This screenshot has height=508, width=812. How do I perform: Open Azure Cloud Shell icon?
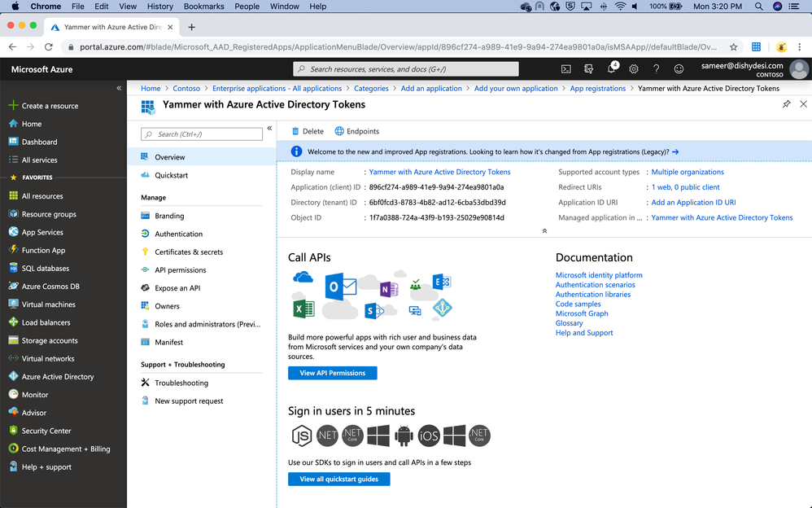click(x=566, y=69)
